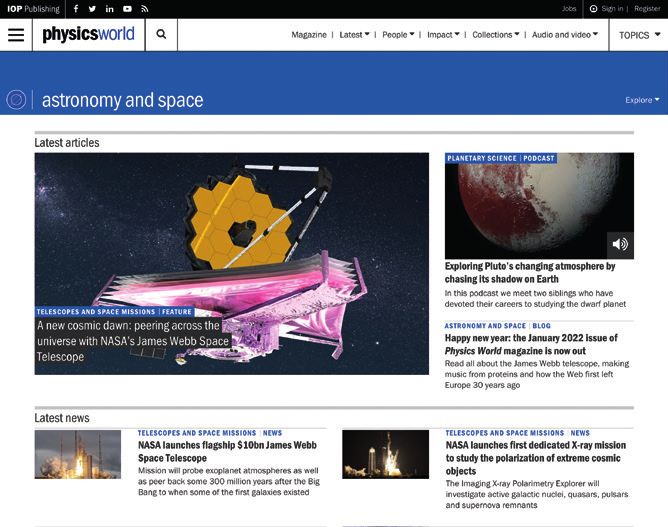
Task: Open the Magazine menu item
Action: click(309, 35)
